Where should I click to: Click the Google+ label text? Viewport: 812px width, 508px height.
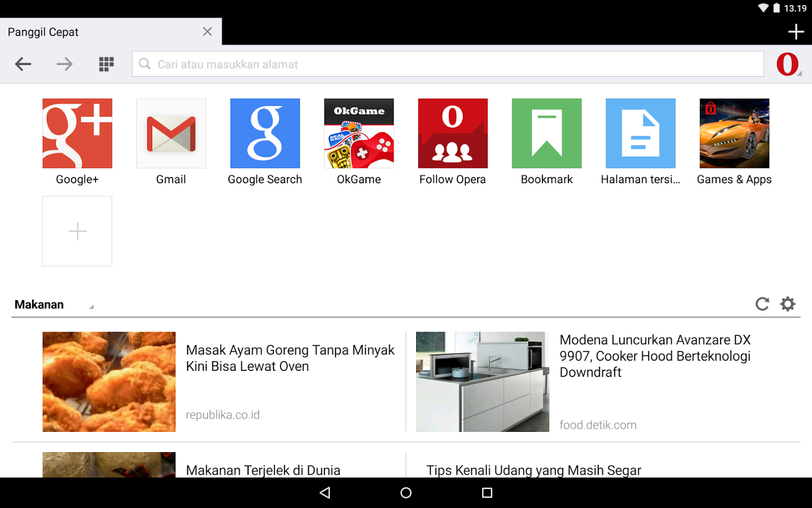[x=77, y=179]
